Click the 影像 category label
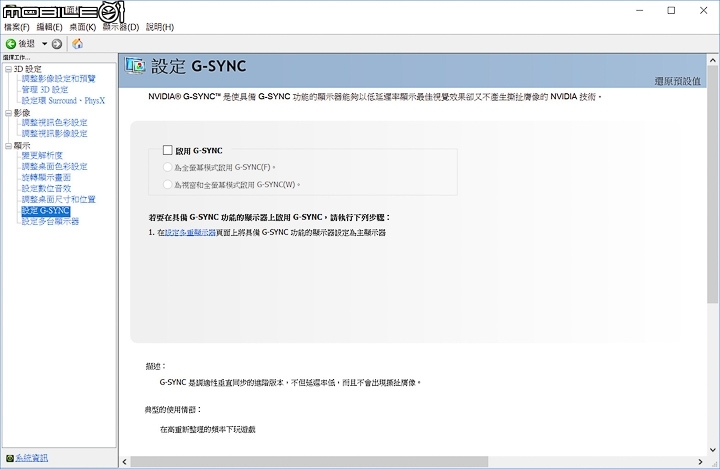The height and width of the screenshot is (469, 720). click(x=22, y=113)
